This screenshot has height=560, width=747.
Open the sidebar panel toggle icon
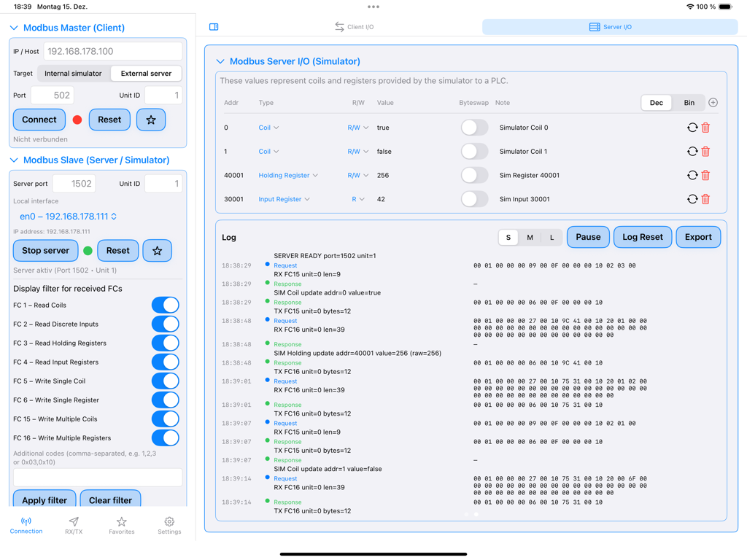[214, 26]
